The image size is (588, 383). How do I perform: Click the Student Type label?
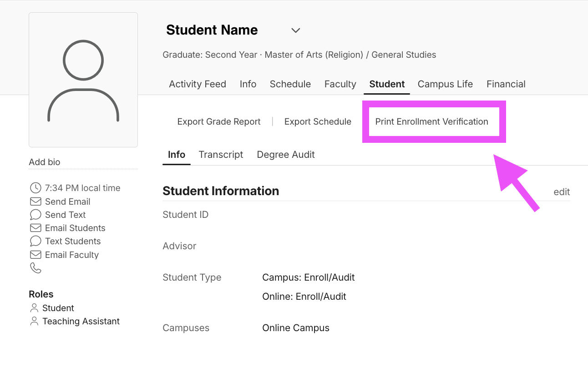pos(192,277)
